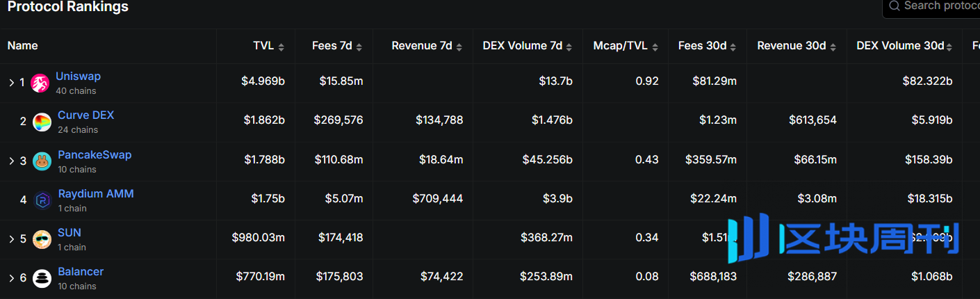Click SUN TVL value $980.03m
The width and height of the screenshot is (980, 299).
point(259,238)
